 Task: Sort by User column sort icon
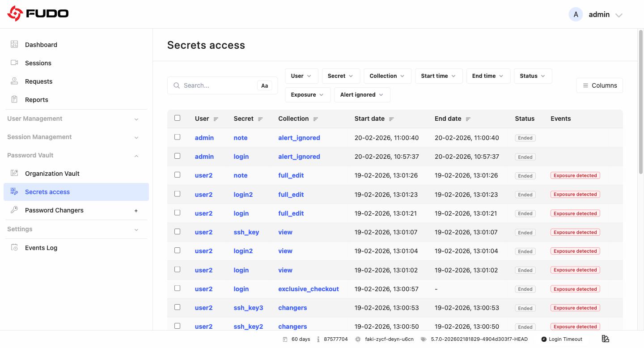pos(216,119)
